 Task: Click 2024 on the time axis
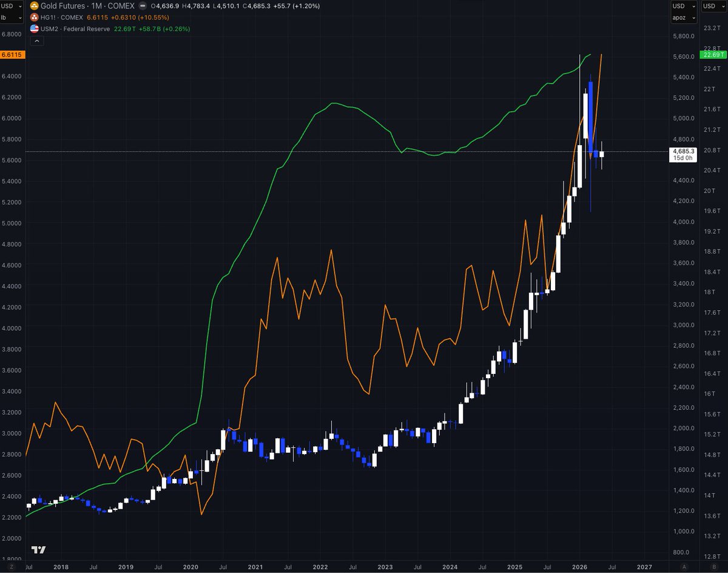(450, 566)
